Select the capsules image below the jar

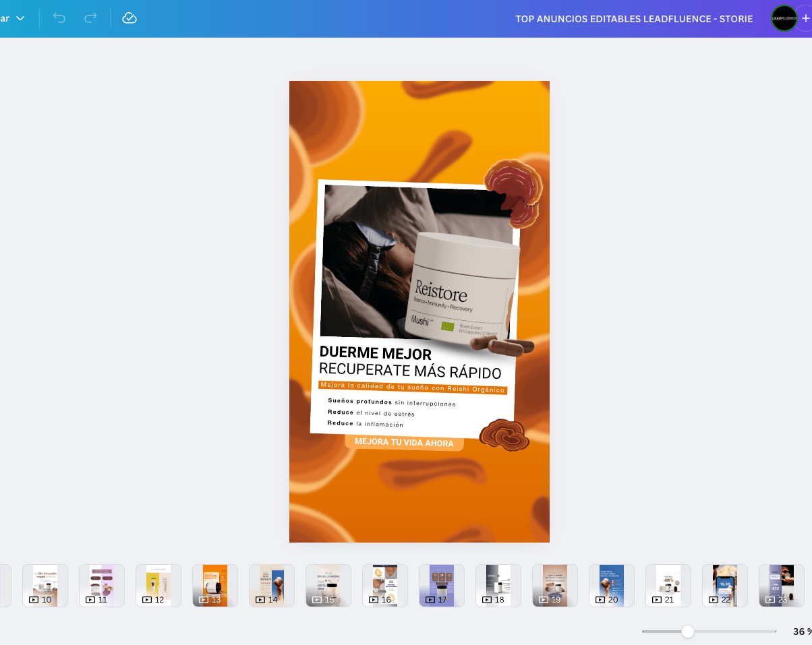click(x=502, y=346)
